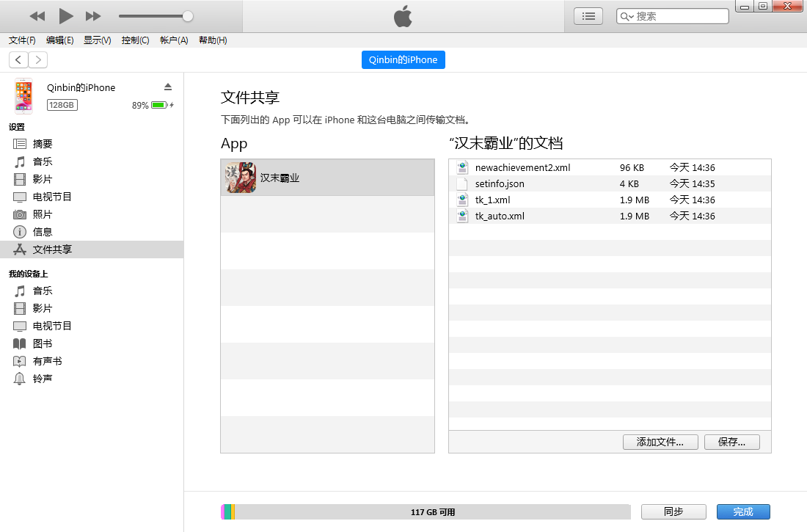Eject Qinbin的iPhone with the eject icon
This screenshot has height=532, width=807.
pyautogui.click(x=168, y=87)
